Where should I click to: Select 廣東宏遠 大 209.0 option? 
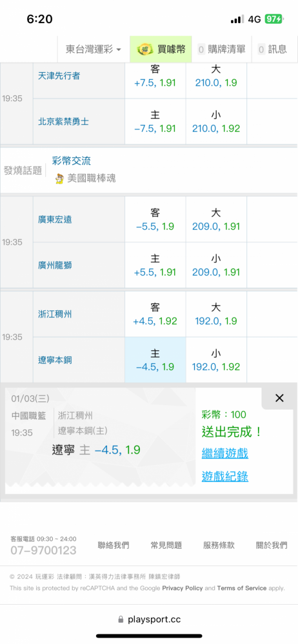click(216, 220)
